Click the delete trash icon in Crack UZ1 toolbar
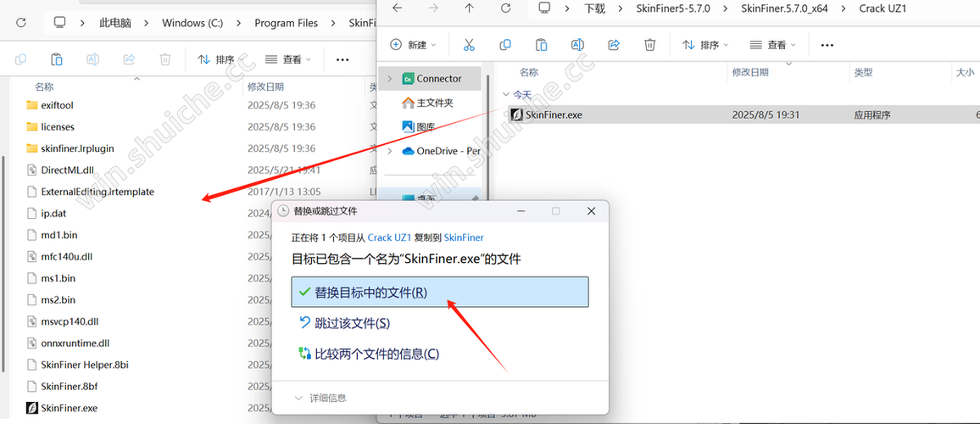The height and width of the screenshot is (424, 980). (650, 45)
